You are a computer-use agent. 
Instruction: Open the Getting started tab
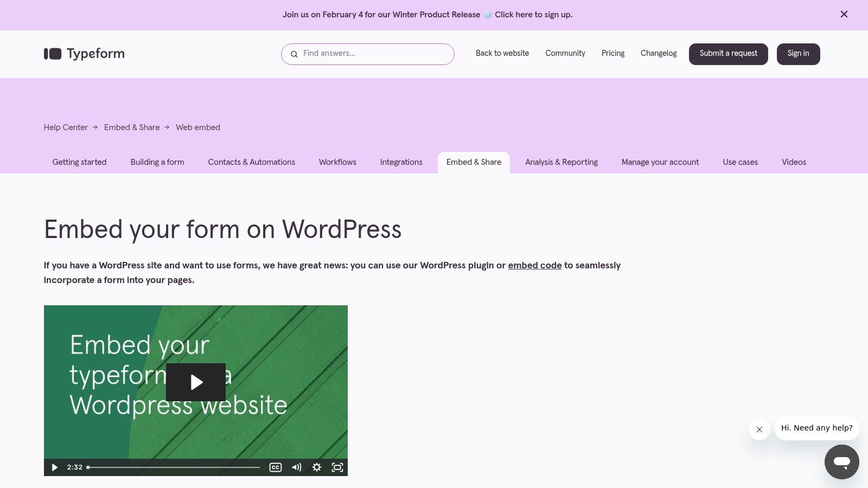(x=79, y=162)
